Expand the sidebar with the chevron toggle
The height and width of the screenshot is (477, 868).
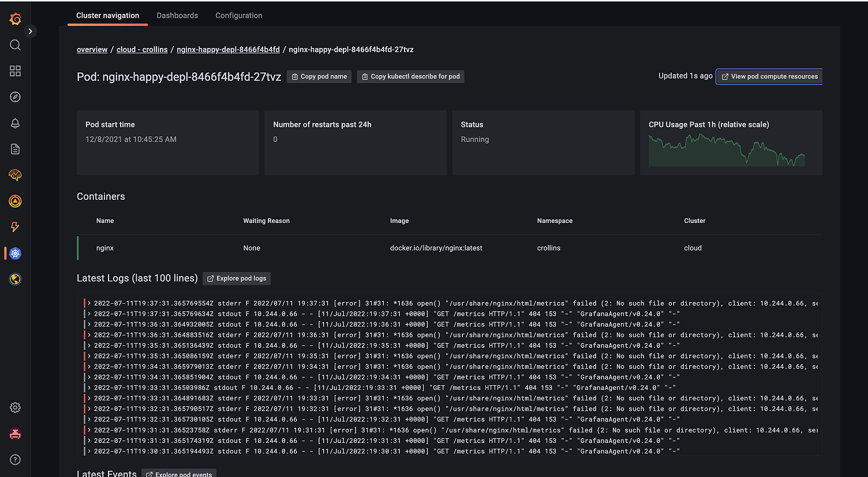[x=31, y=31]
